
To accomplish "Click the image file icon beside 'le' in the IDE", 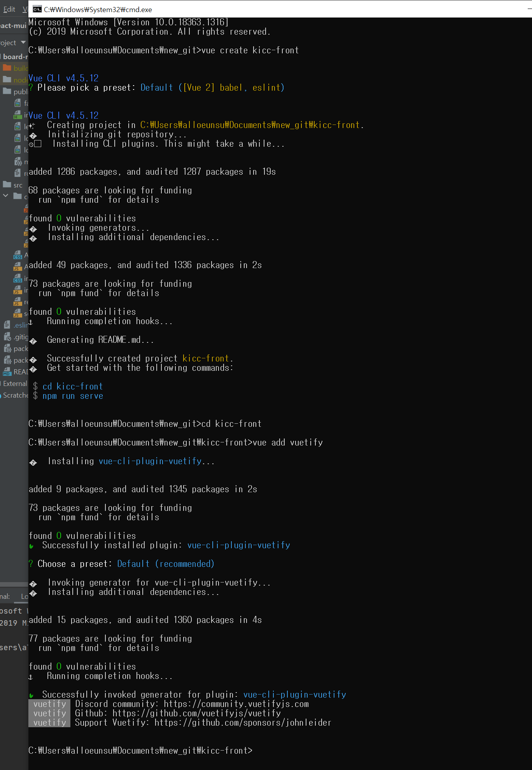I will (17, 126).
